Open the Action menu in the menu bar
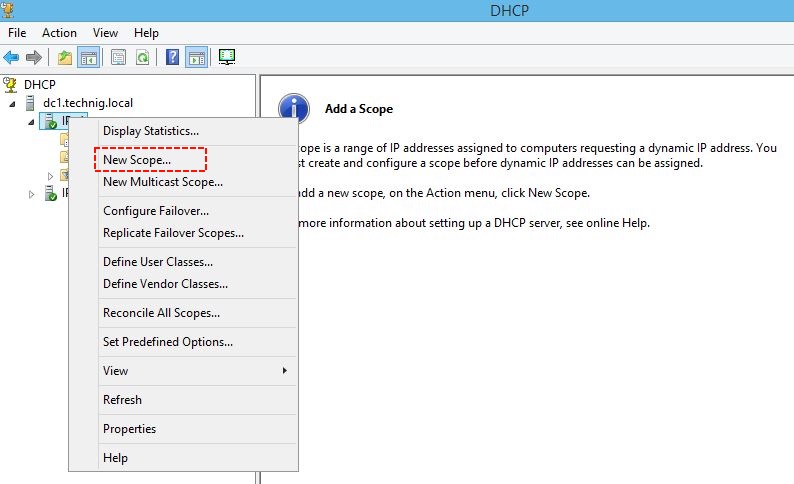794x484 pixels. pos(59,33)
